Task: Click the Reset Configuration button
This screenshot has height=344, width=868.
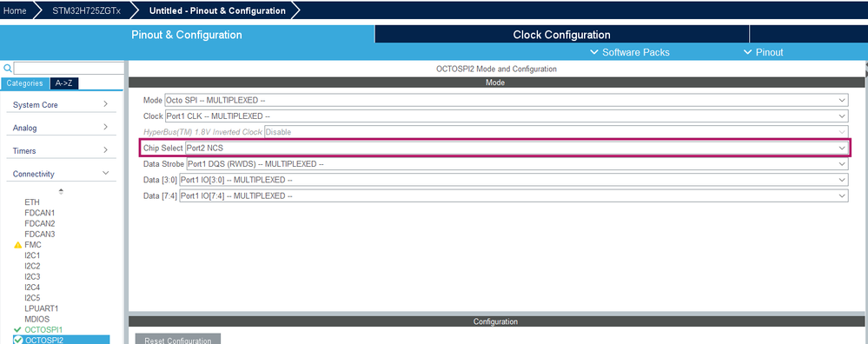Action: 178,339
